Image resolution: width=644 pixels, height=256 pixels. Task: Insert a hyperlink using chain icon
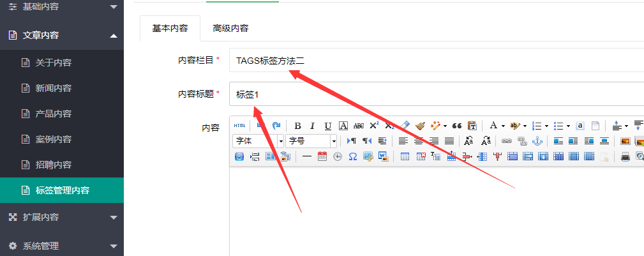[x=507, y=141]
